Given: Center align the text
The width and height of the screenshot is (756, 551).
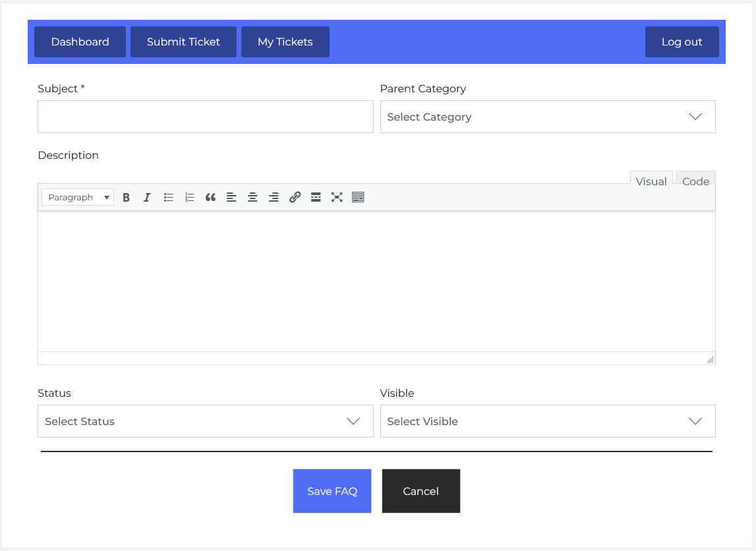Looking at the screenshot, I should click(252, 197).
